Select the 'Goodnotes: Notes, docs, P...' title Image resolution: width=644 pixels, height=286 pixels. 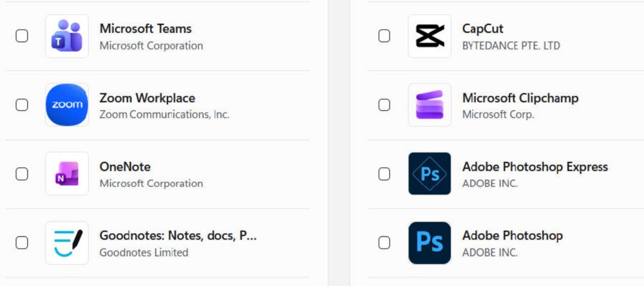[x=178, y=236]
